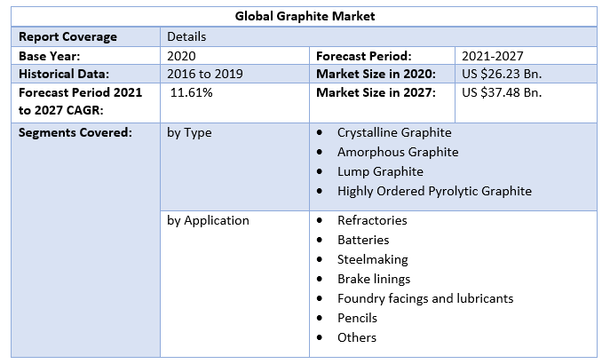This screenshot has width=610, height=364.
Task: Select the Pencils list item
Action: coord(357,318)
